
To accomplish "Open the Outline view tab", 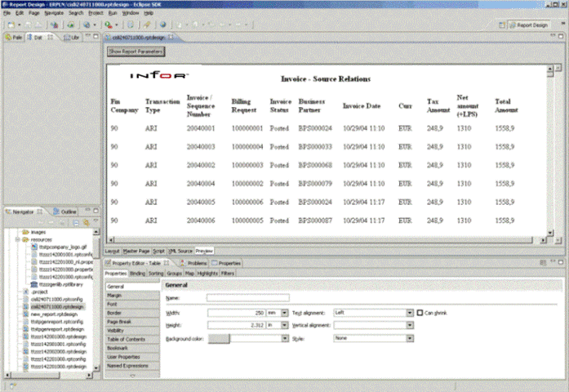I will point(69,212).
